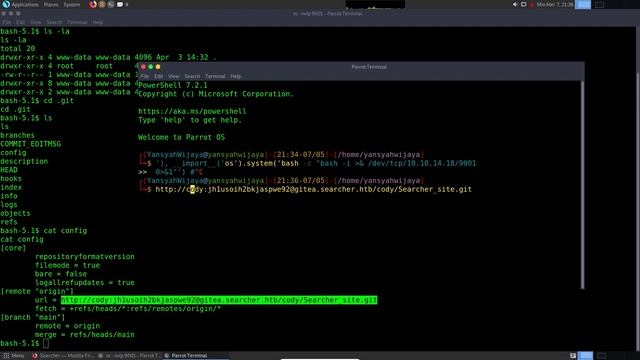This screenshot has height=360, width=640.
Task: Open View menu in the front Parrot Terminal
Action: tap(173, 76)
